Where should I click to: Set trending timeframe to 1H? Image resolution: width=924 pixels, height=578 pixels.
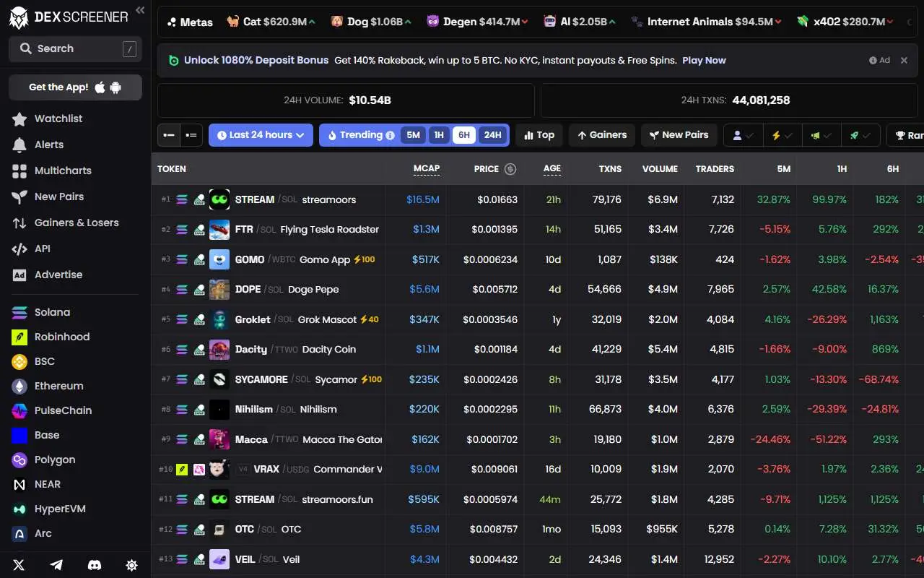439,135
